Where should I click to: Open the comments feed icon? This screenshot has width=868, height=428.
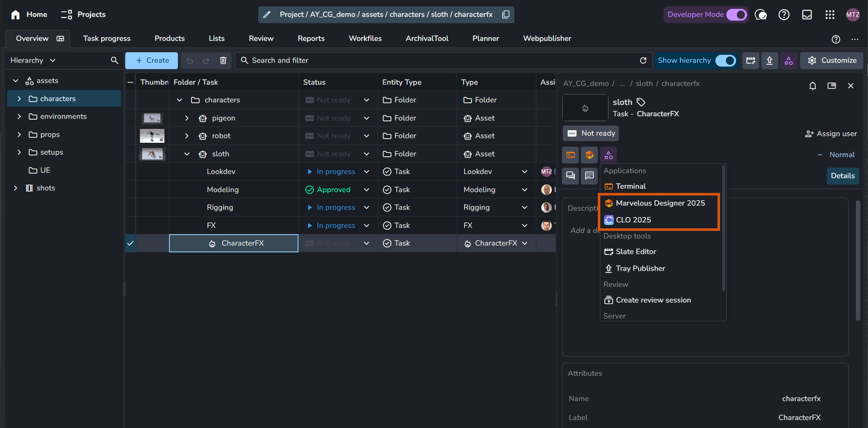tap(570, 176)
